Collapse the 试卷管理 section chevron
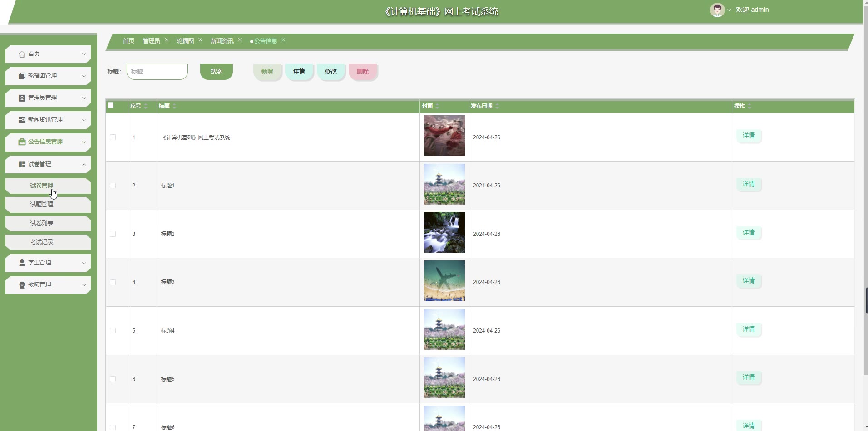The width and height of the screenshot is (868, 431). coord(84,165)
